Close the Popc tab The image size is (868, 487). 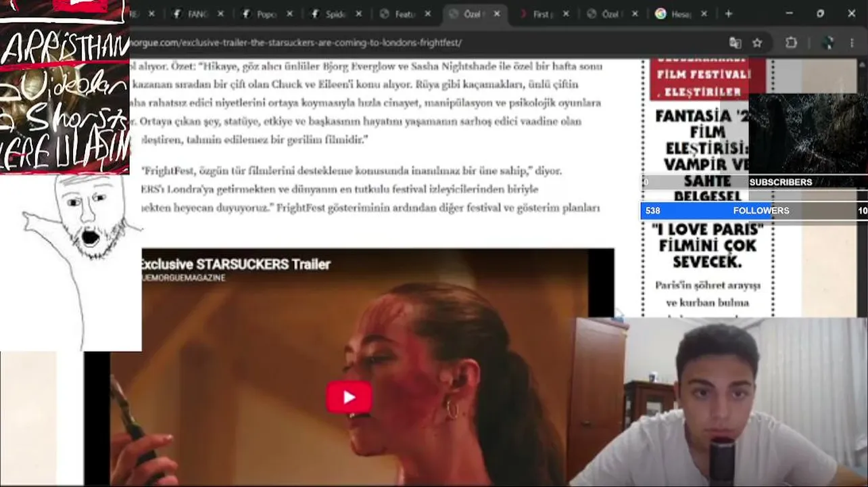[x=289, y=14]
